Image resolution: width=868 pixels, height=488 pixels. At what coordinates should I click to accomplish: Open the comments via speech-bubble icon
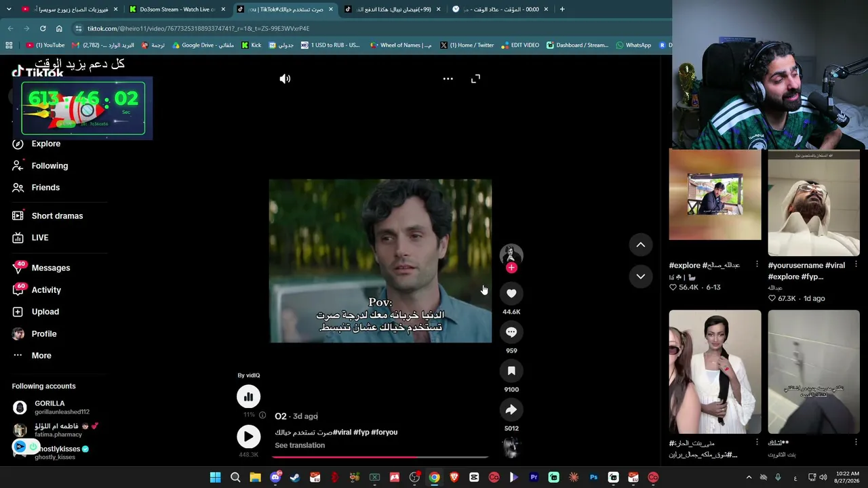click(511, 332)
